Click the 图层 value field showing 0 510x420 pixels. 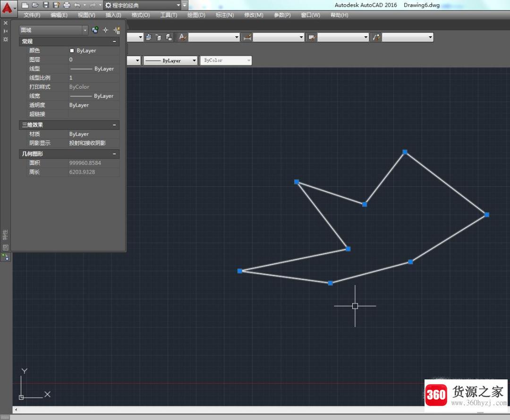[x=93, y=59]
